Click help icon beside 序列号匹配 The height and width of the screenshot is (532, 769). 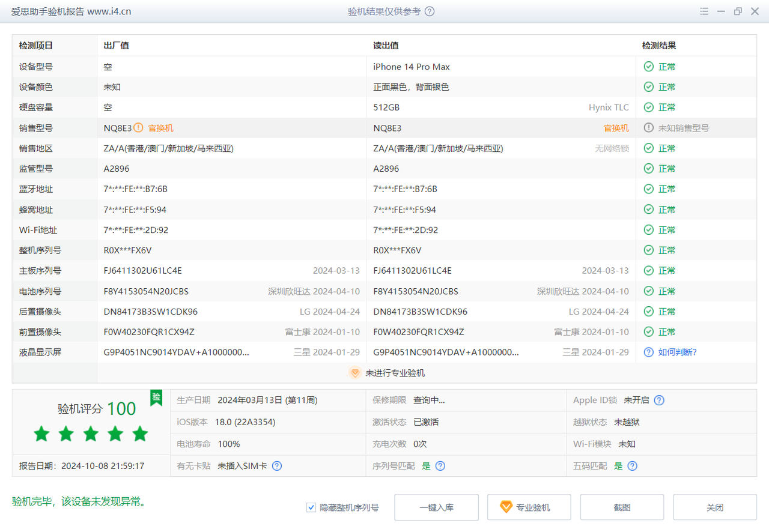point(440,466)
